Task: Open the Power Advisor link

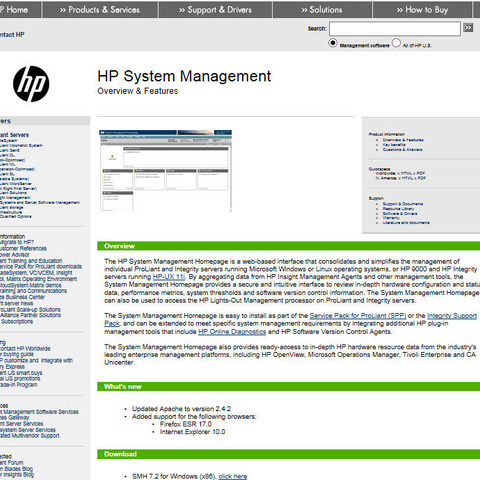Action: pyautogui.click(x=14, y=255)
